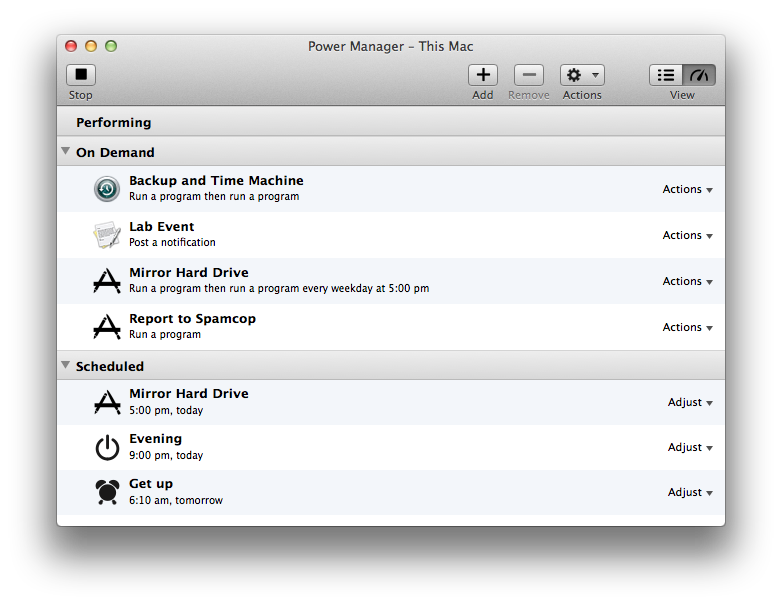Click '9:00 pm, today' schedule text
The height and width of the screenshot is (605, 782).
pos(166,455)
